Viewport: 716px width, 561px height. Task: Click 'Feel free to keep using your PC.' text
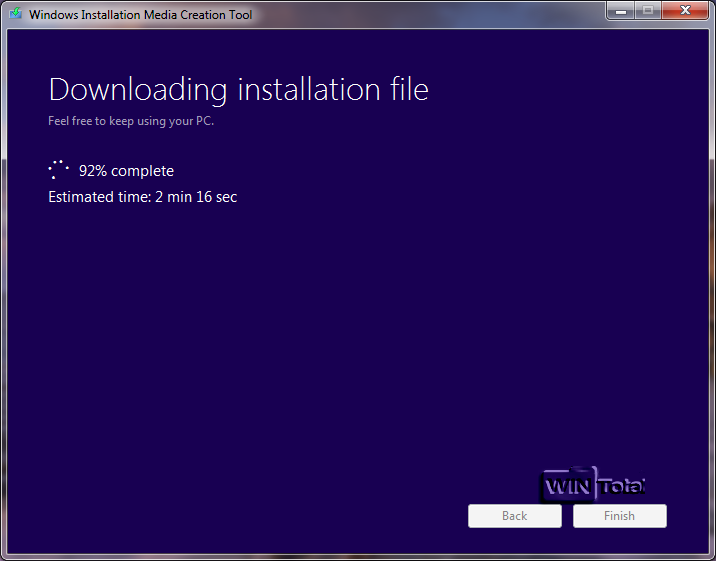tap(131, 121)
